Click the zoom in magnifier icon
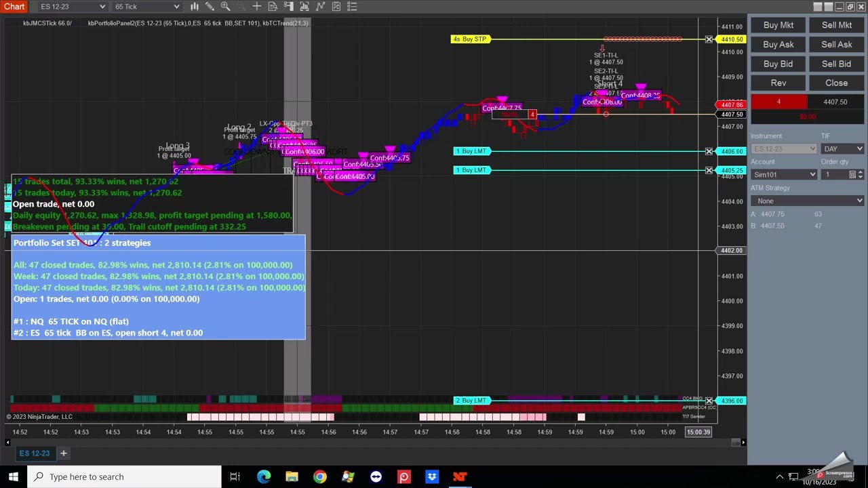 226,6
